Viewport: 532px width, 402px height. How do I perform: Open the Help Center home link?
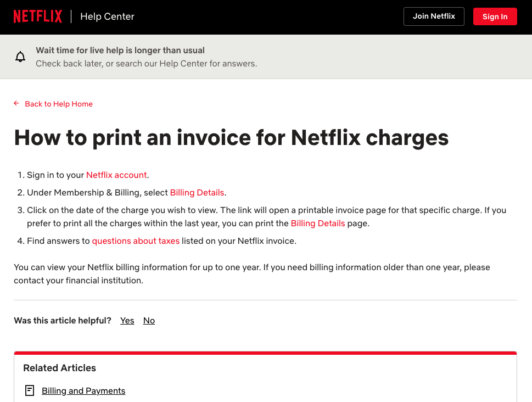coord(107,16)
